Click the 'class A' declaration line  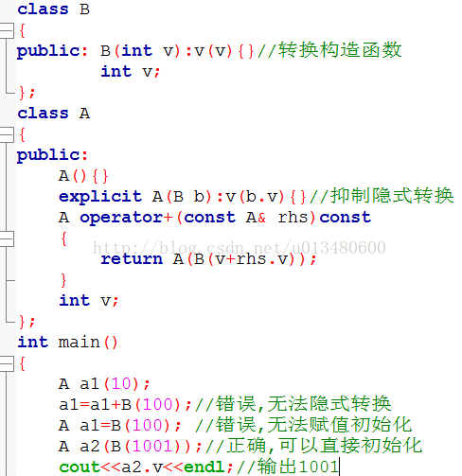point(54,114)
